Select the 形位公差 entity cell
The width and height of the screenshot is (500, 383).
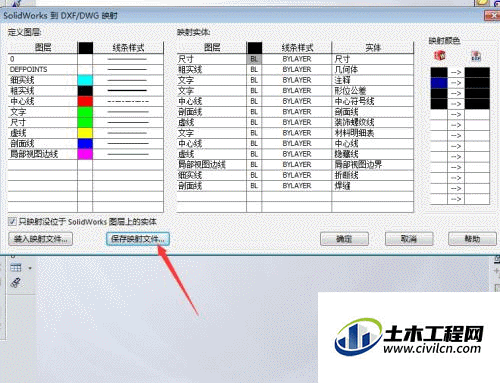point(373,90)
